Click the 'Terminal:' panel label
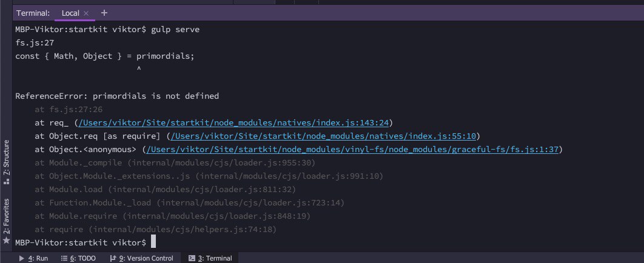 pyautogui.click(x=33, y=13)
